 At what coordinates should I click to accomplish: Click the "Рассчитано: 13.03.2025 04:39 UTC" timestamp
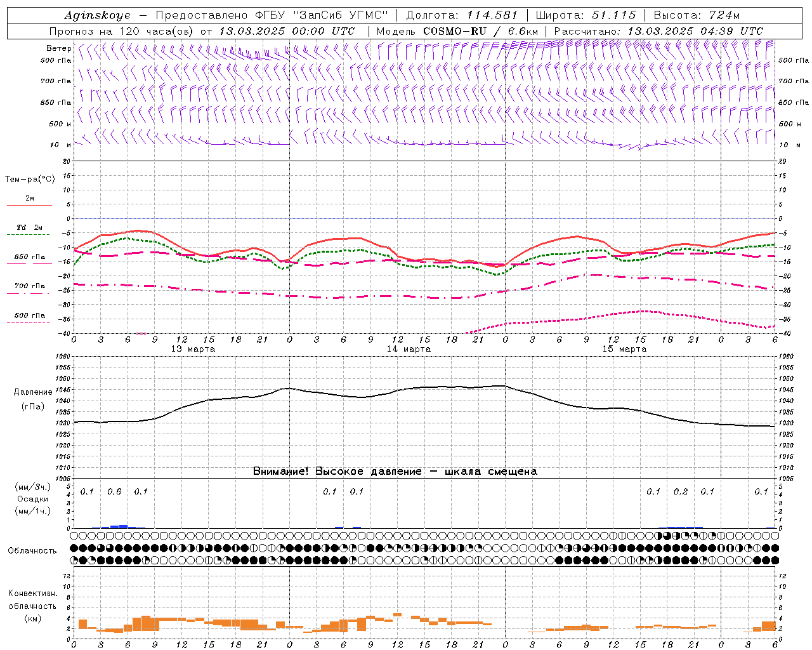(658, 31)
